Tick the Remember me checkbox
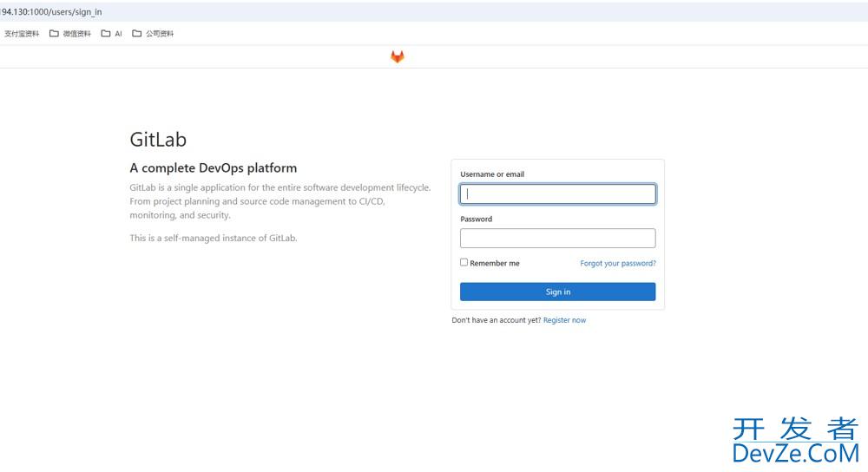The image size is (868, 472). 464,262
